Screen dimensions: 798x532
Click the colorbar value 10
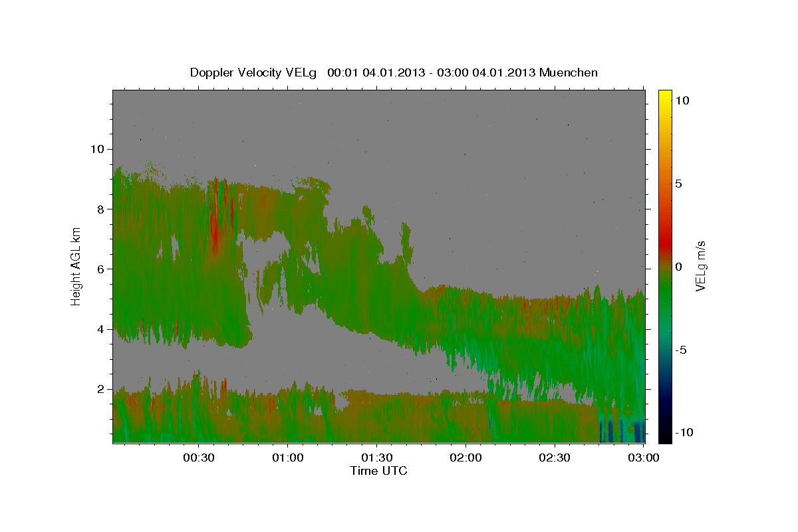[682, 100]
